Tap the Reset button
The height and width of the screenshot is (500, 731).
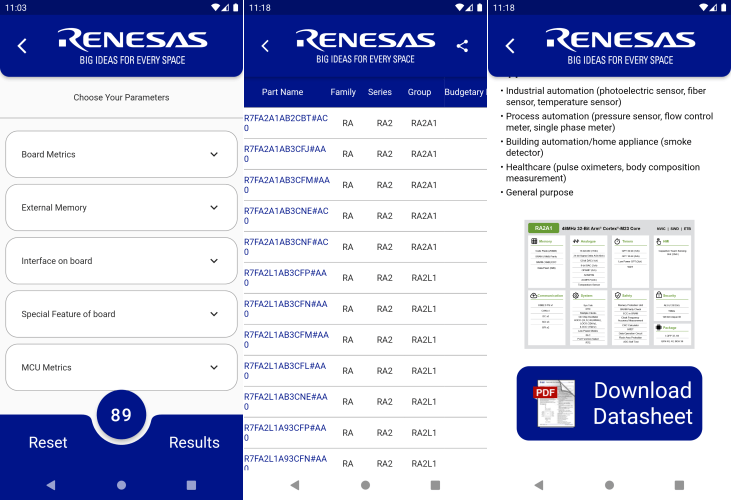(x=48, y=442)
